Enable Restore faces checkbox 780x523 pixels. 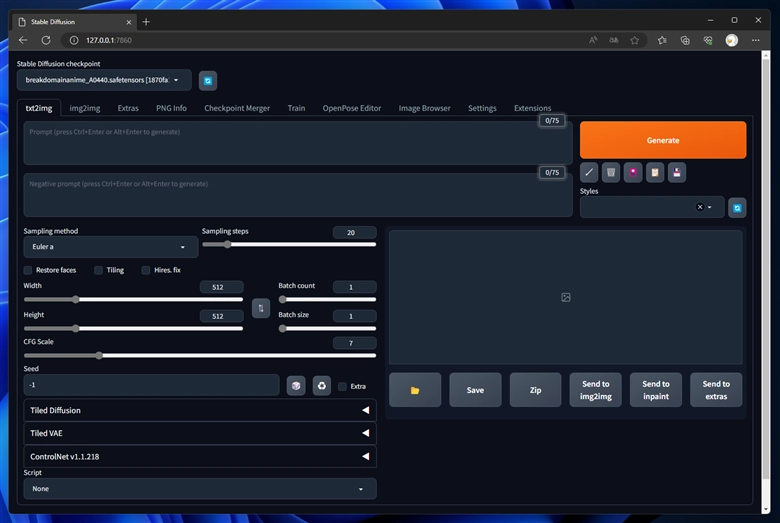tap(28, 270)
